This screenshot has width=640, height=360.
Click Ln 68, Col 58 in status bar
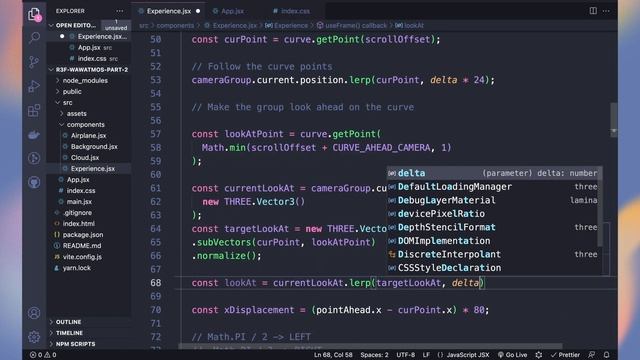click(333, 355)
